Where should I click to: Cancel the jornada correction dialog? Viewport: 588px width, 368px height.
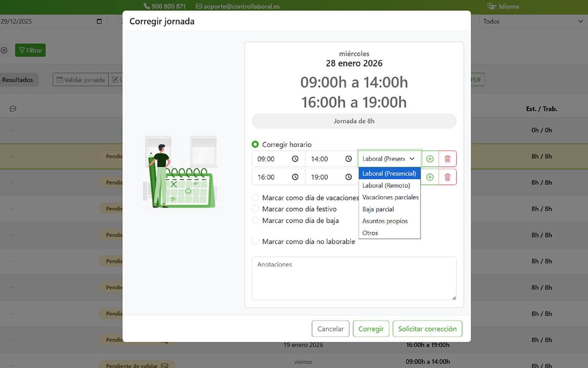330,328
